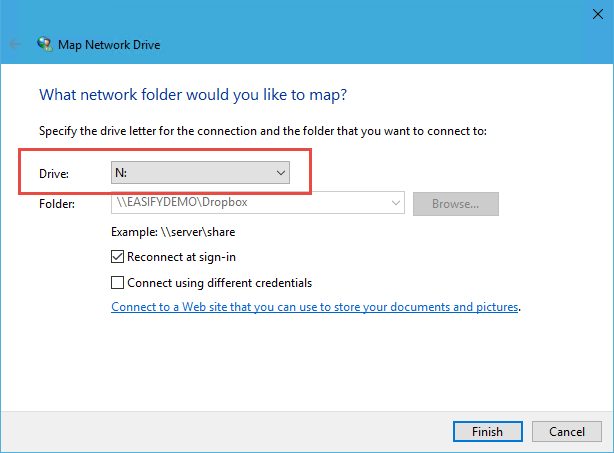Uncheck the Reconnect at sign-in checkbox
The width and height of the screenshot is (614, 453).
coord(118,257)
